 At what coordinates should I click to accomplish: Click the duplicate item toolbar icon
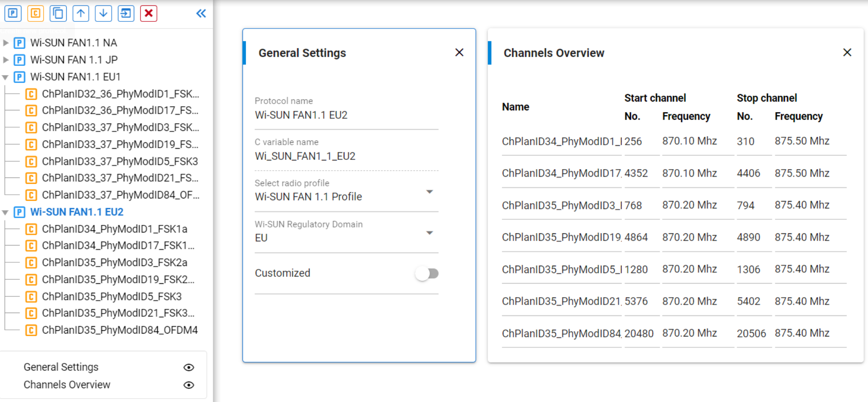click(x=58, y=13)
